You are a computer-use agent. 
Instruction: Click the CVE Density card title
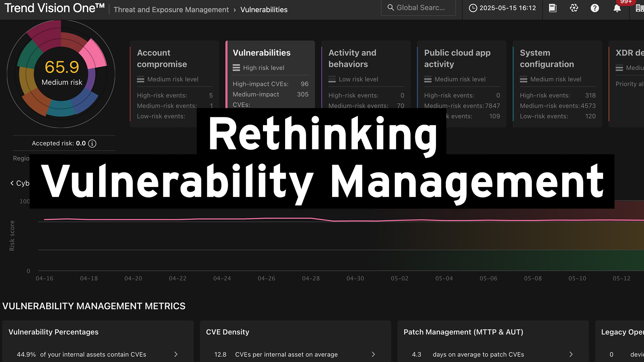227,332
